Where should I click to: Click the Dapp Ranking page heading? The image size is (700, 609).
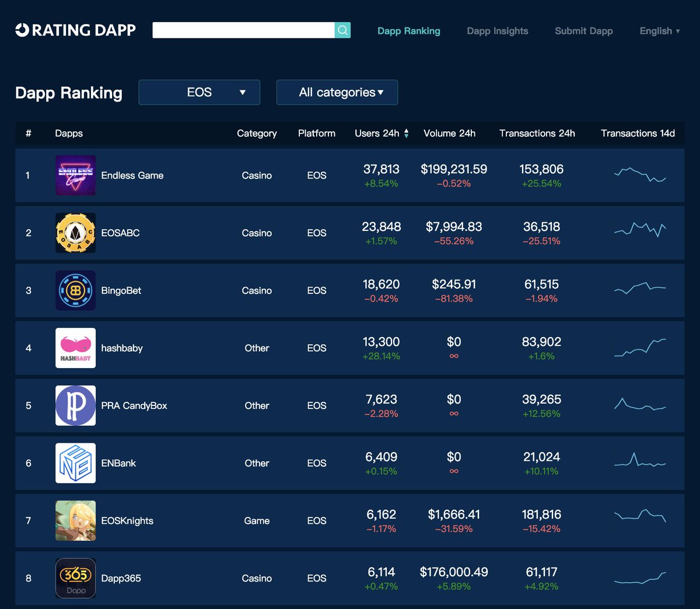[x=69, y=93]
